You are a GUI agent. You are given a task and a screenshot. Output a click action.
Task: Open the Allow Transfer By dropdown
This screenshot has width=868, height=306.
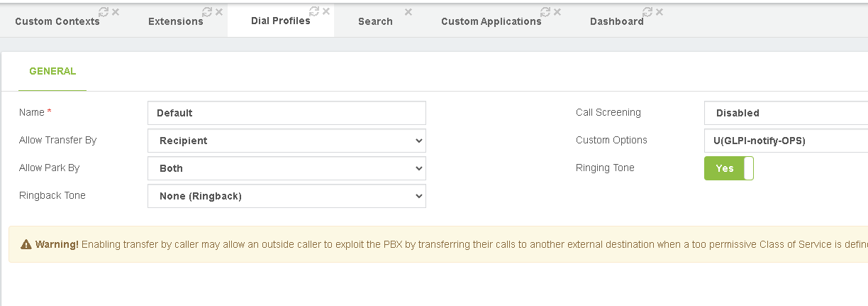(x=286, y=141)
